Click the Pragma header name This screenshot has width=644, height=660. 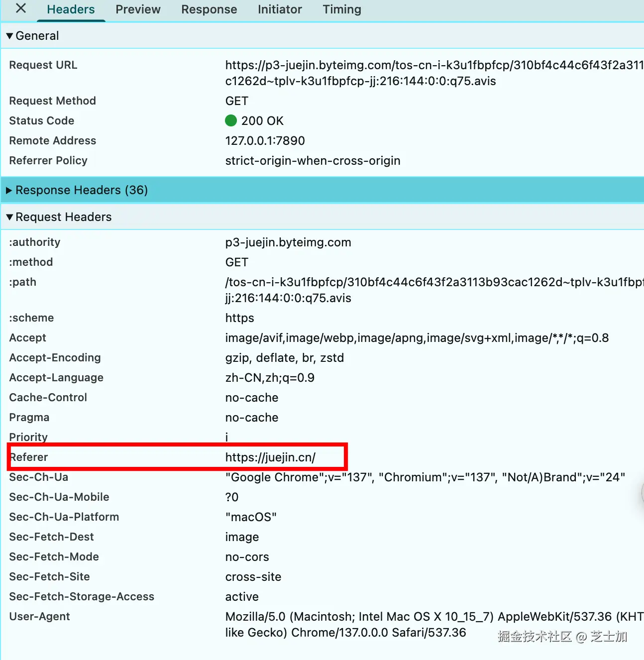pyautogui.click(x=29, y=418)
